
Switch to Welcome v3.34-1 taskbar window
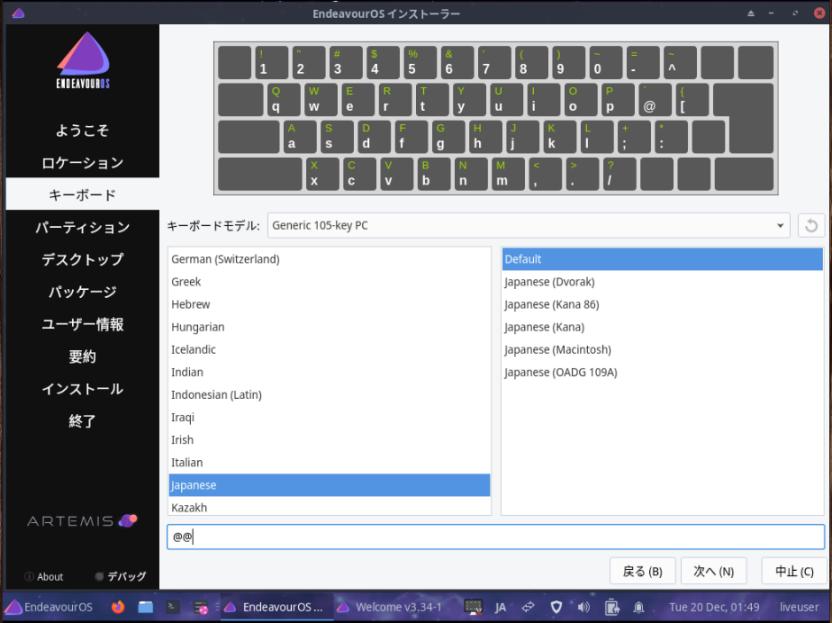[x=389, y=607]
